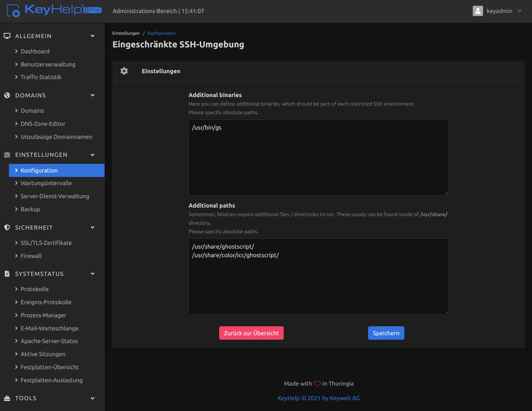Select Firewall from the sidebar menu
Viewport: 532px width, 411px height.
coord(31,256)
